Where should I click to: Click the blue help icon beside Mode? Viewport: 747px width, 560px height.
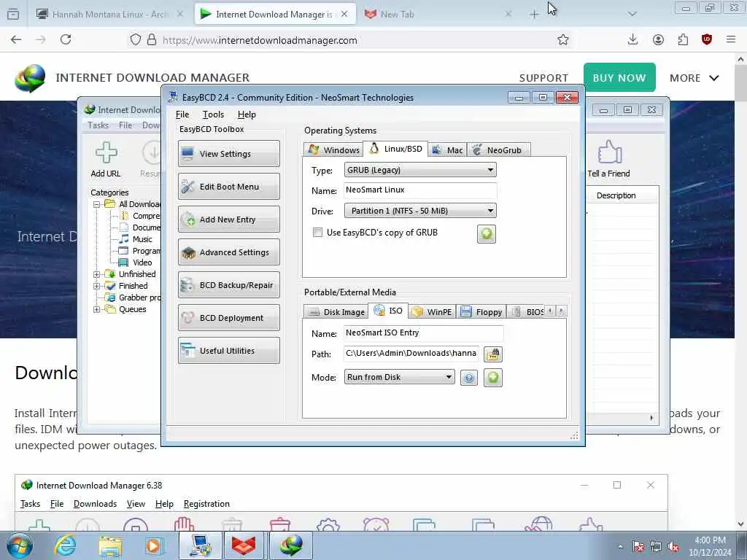click(x=469, y=378)
